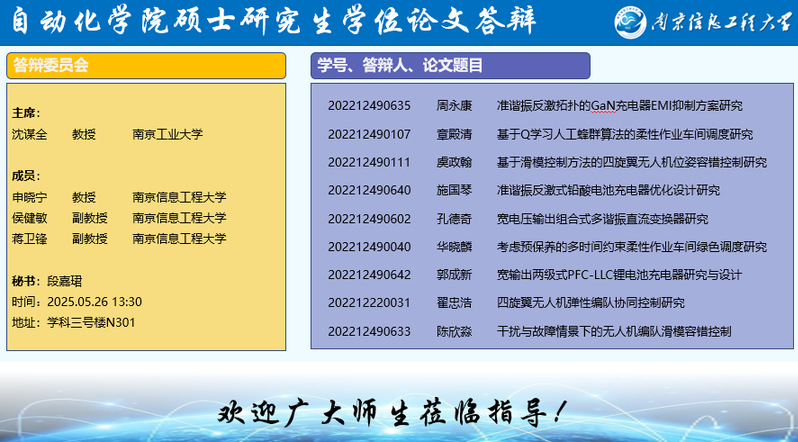Select student ID 202212490635

[x=369, y=105]
